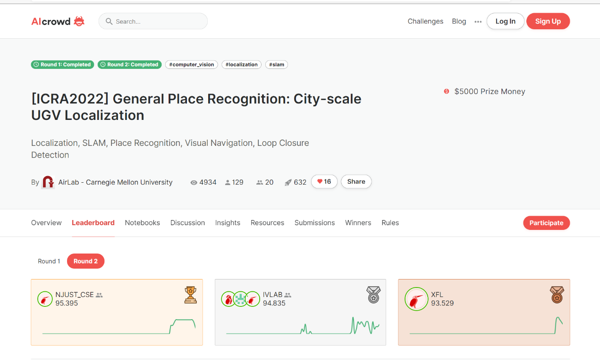Go to the Submissions tab
Image resolution: width=600 pixels, height=364 pixels.
click(x=314, y=223)
